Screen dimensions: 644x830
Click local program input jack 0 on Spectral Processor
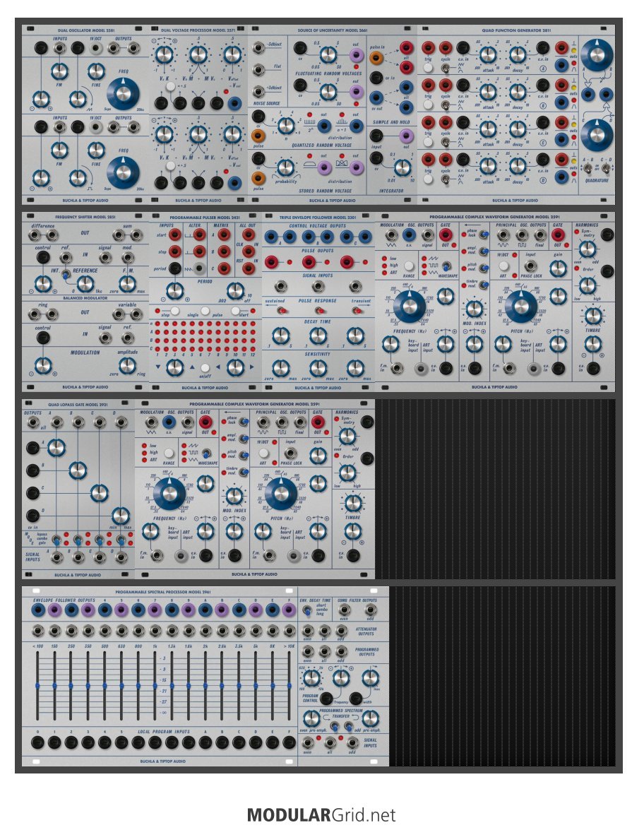[x=37, y=742]
